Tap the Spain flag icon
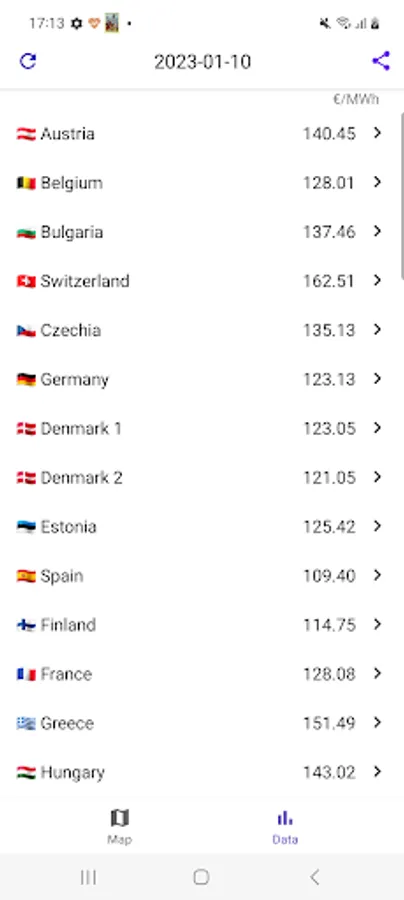 click(x=26, y=576)
